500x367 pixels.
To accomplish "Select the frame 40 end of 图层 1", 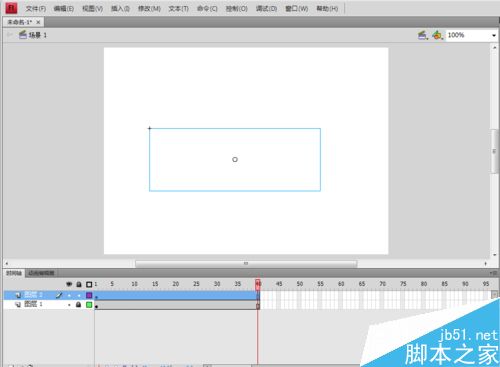I will point(258,305).
